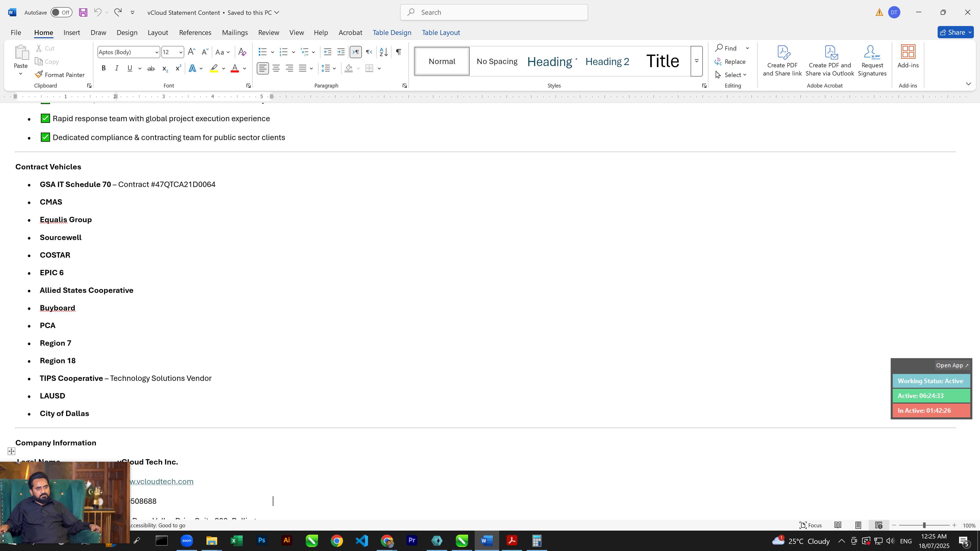Apply Subscript formatting
Image resolution: width=980 pixels, height=551 pixels.
point(165,68)
